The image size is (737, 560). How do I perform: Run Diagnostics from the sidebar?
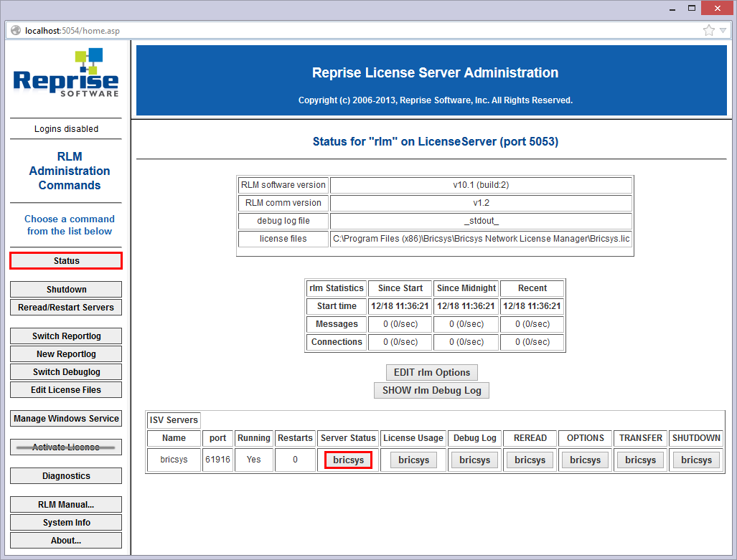click(x=66, y=476)
